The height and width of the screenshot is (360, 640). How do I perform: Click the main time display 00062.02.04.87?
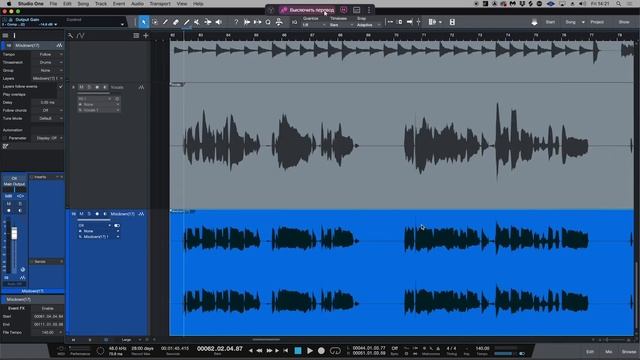pyautogui.click(x=220, y=349)
